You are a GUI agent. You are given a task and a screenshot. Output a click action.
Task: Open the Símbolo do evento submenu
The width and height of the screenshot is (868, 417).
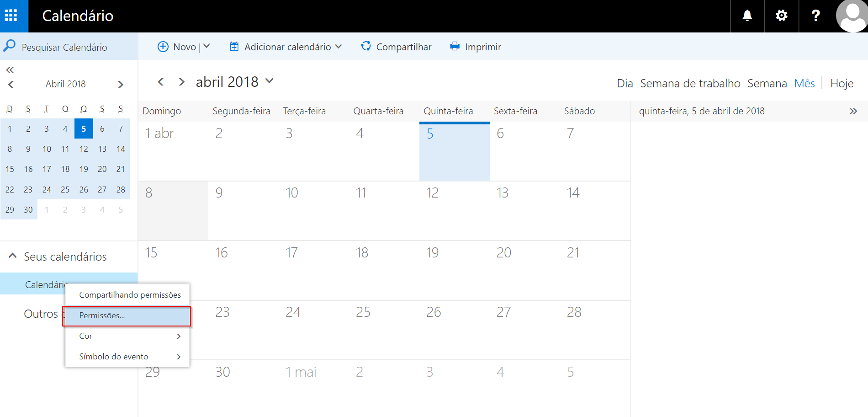(127, 357)
